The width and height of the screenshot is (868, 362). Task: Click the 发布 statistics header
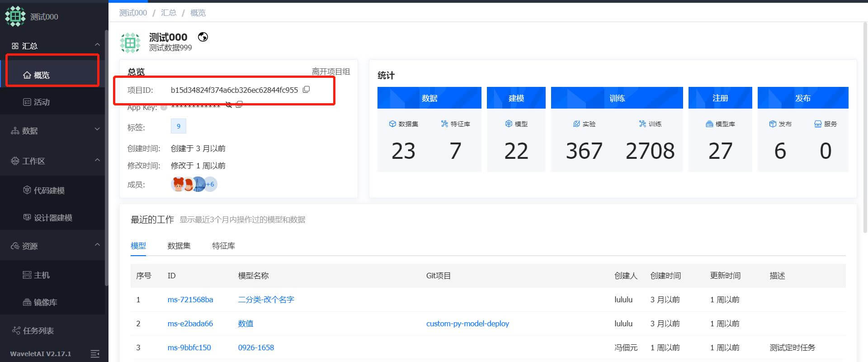point(803,98)
